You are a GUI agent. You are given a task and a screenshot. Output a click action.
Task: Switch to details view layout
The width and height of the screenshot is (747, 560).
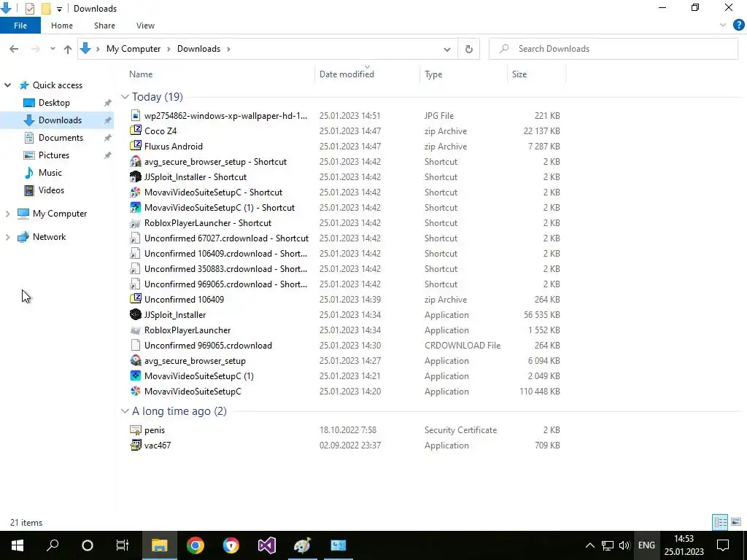(x=720, y=522)
